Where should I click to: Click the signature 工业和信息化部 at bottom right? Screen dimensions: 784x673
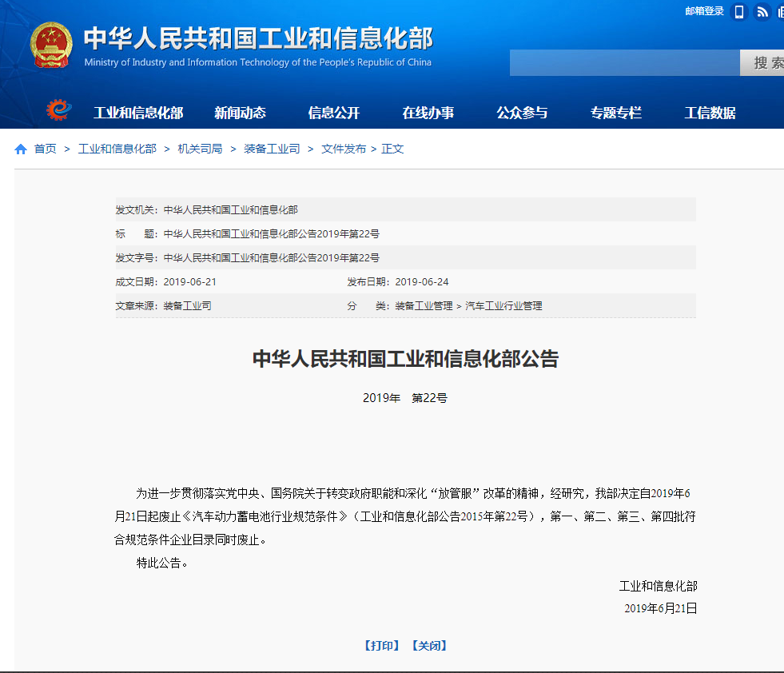coord(658,586)
